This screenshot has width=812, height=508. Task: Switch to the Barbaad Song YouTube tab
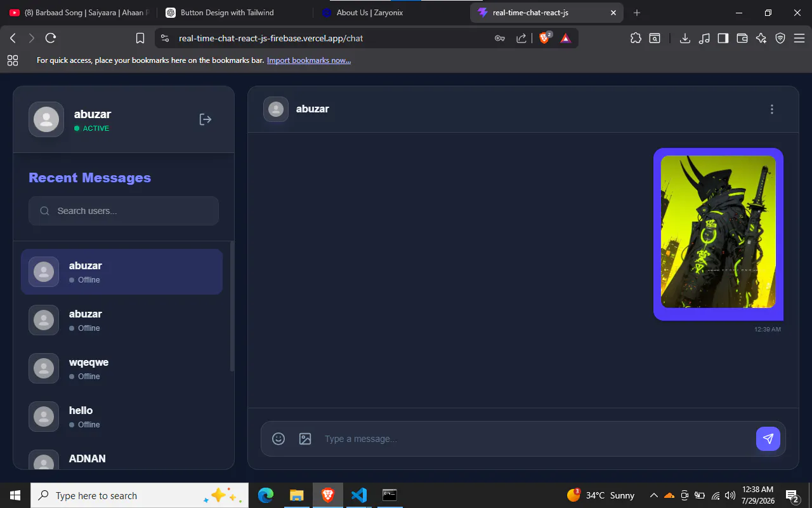coord(80,13)
